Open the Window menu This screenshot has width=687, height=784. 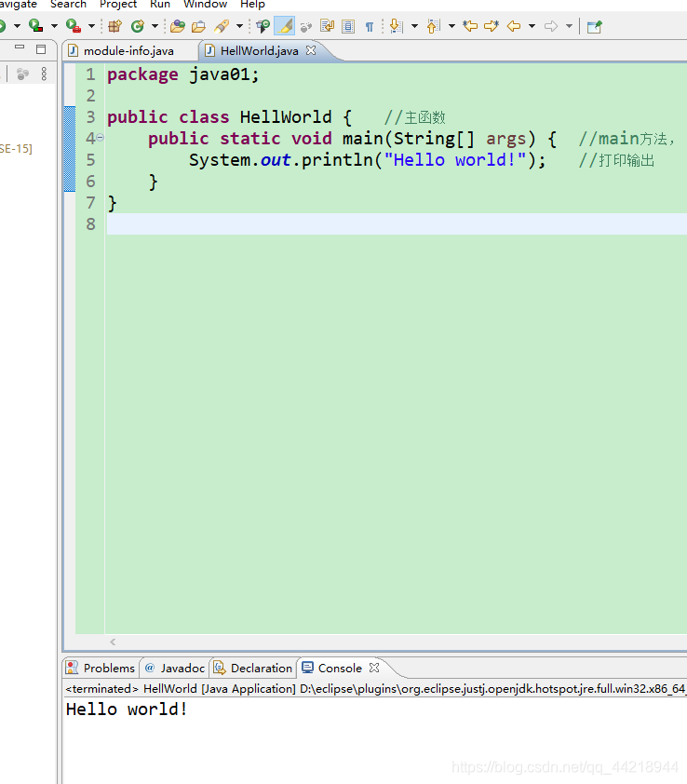205,4
